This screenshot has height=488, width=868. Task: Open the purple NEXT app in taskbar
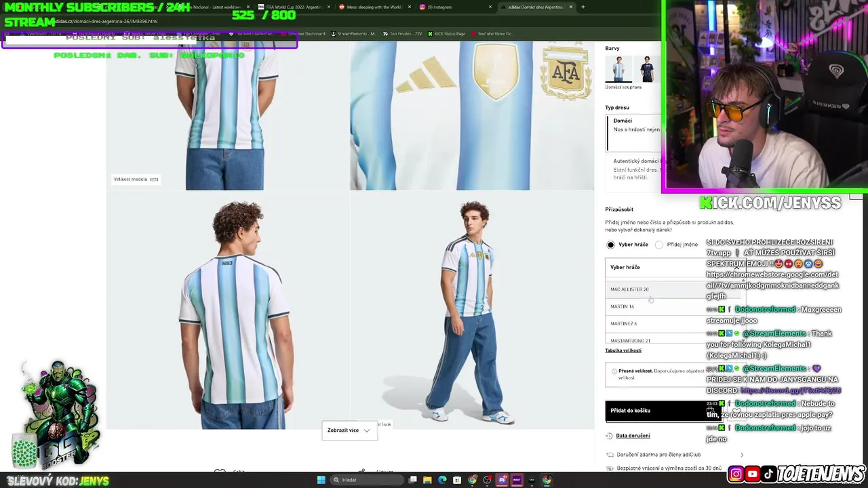coord(517,480)
